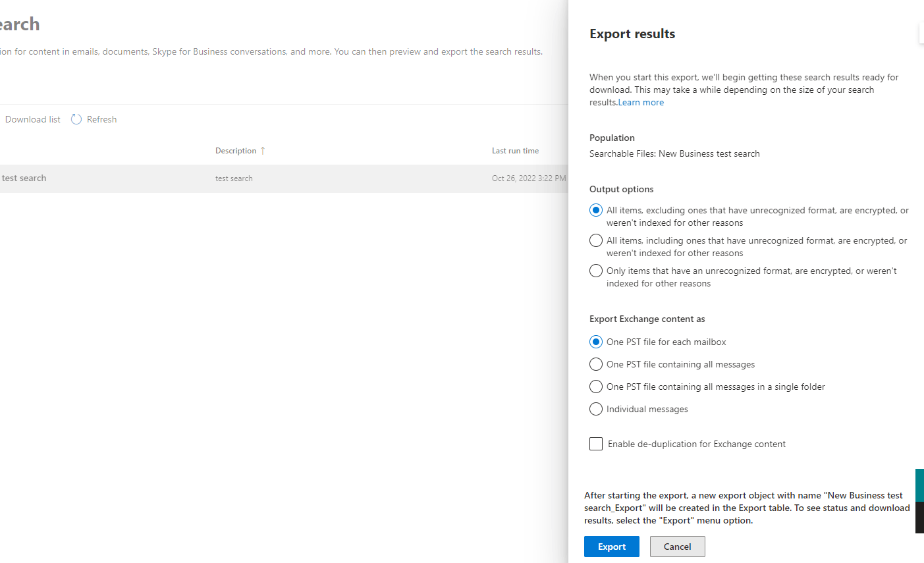Click 'Download list' in the toolbar
The width and height of the screenshot is (924, 563).
[33, 120]
